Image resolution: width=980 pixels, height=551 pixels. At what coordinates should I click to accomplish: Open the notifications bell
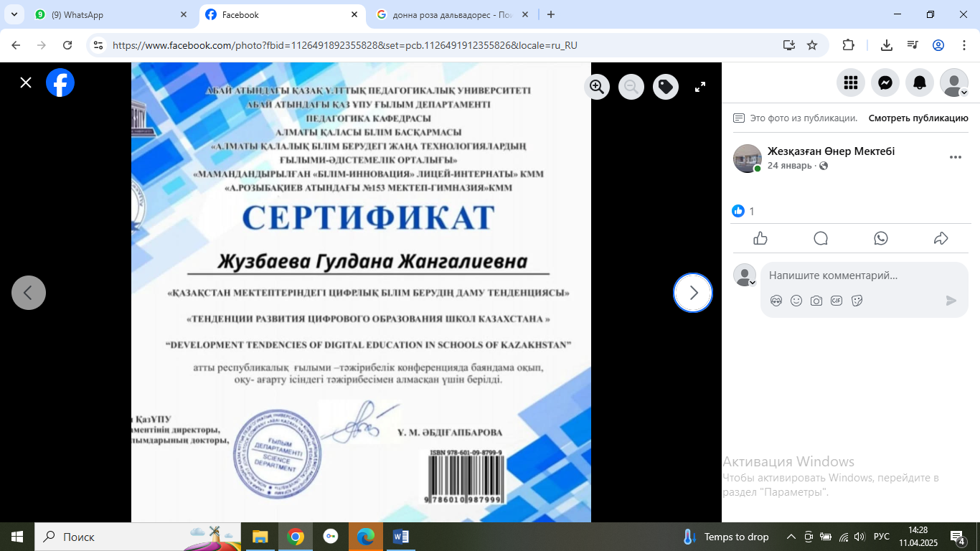point(920,83)
